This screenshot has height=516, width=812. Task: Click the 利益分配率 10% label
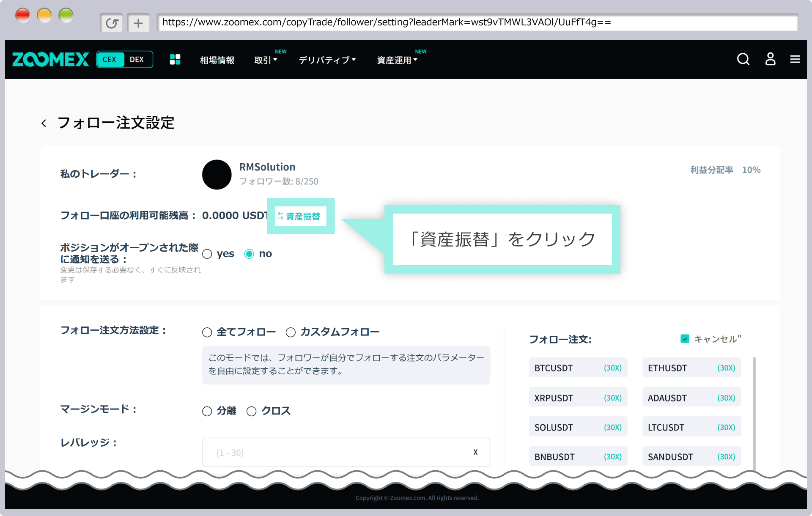(x=725, y=170)
